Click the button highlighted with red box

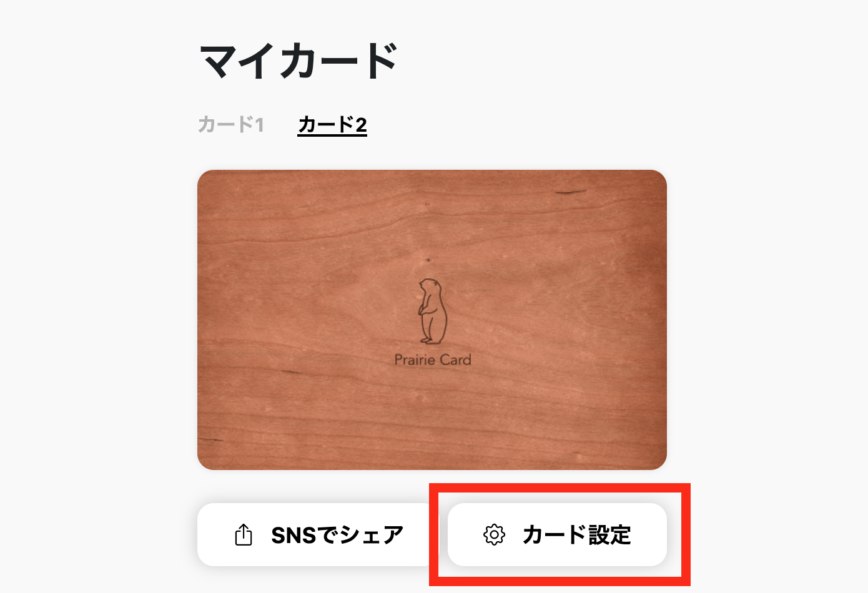557,535
